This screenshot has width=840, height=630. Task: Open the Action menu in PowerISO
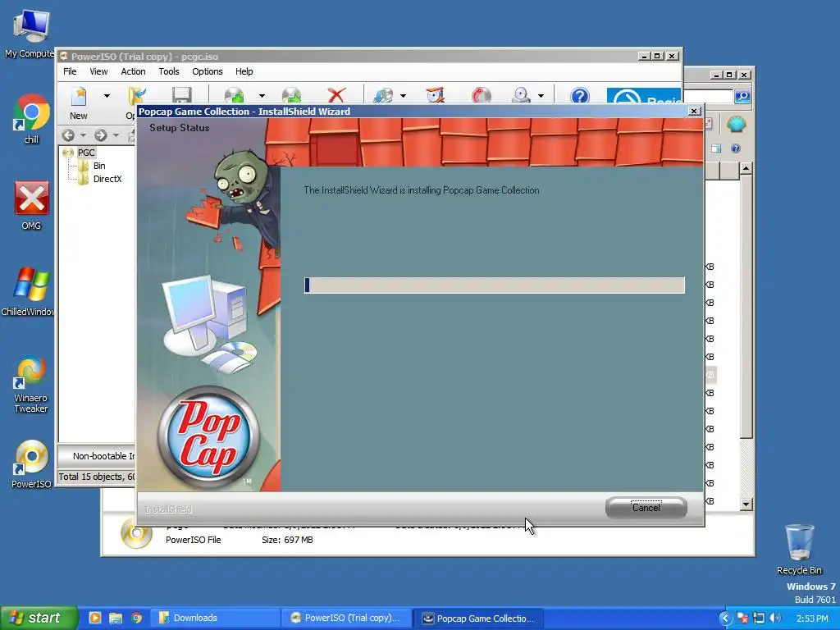pyautogui.click(x=133, y=71)
